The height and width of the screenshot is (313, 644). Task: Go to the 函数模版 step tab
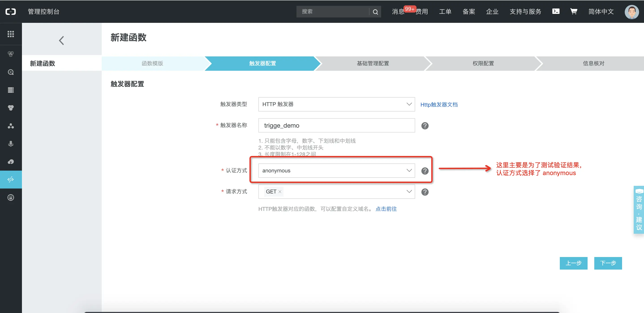[152, 64]
